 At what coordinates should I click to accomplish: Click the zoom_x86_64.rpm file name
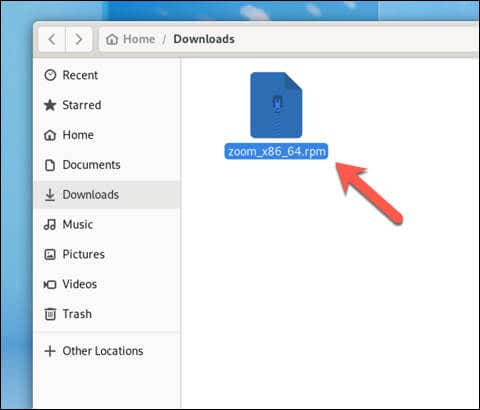tap(276, 152)
